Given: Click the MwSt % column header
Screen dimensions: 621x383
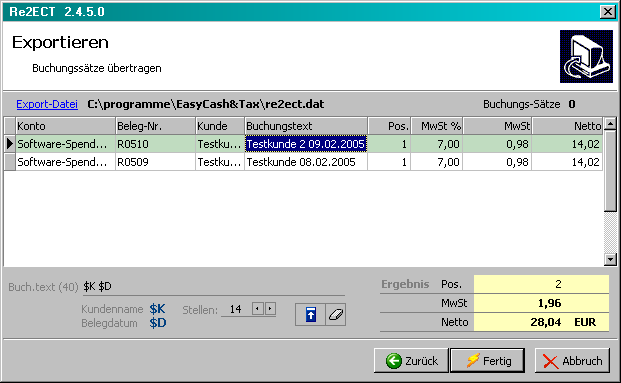Looking at the screenshot, I should pos(436,126).
